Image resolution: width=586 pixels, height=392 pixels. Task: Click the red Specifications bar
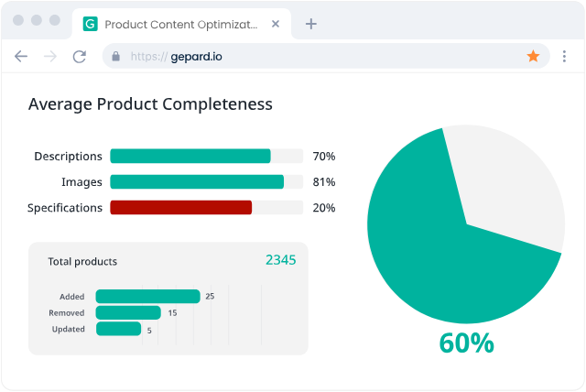coord(181,208)
